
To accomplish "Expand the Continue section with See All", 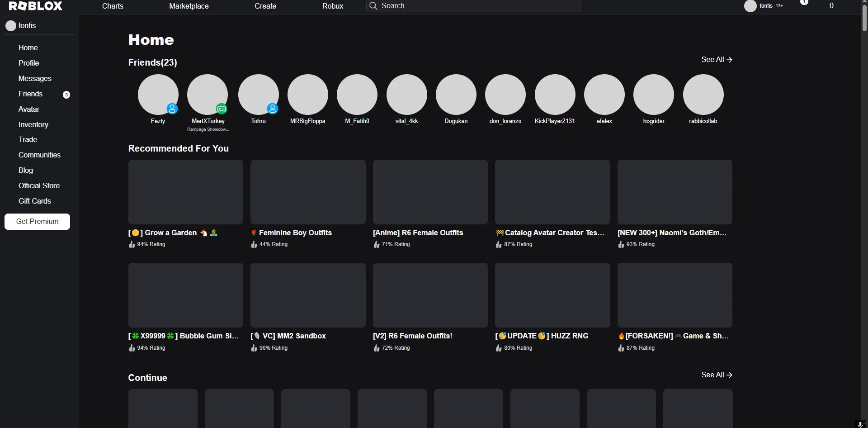I will 716,375.
